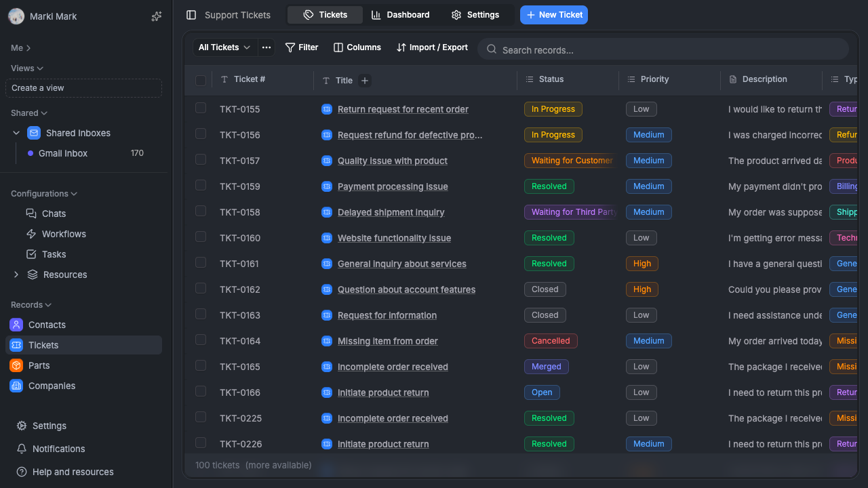868x488 pixels.
Task: Switch to the Dashboard tab
Action: click(400, 15)
